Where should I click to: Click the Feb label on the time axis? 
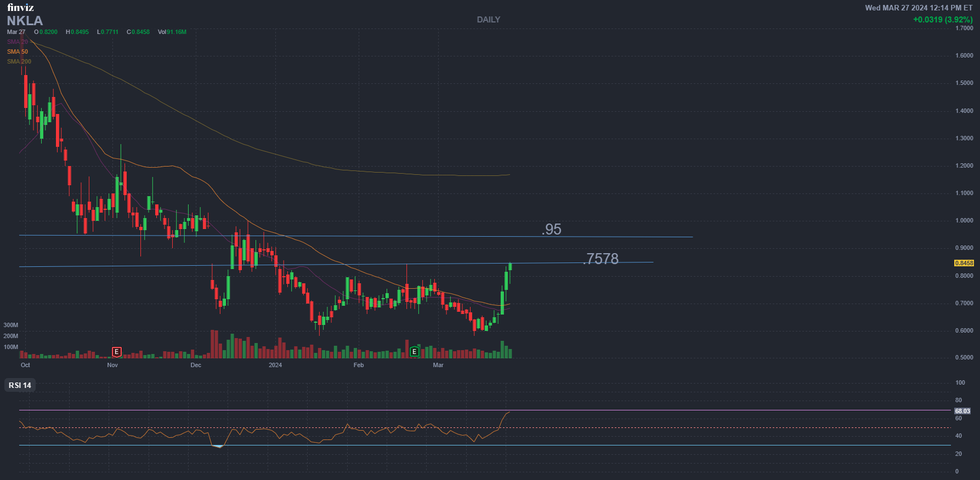359,365
